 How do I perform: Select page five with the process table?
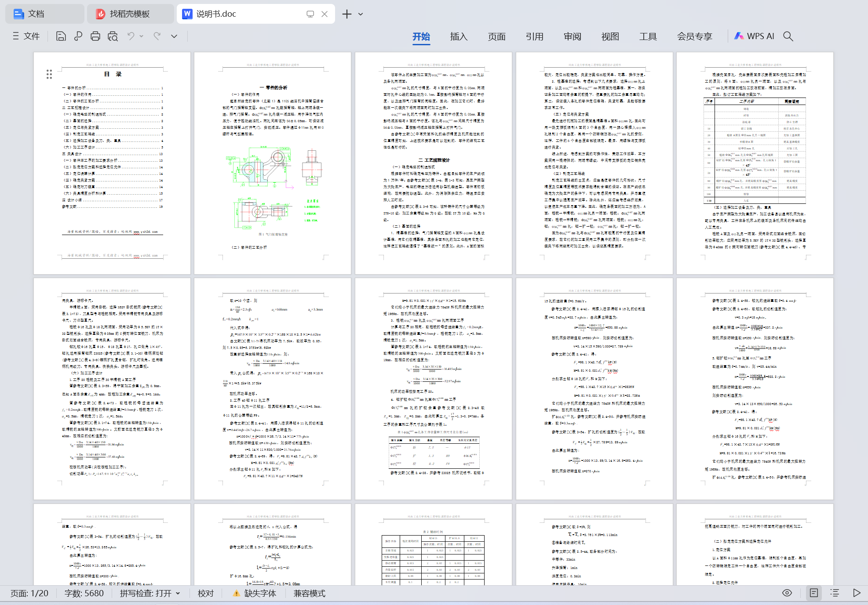(x=755, y=163)
